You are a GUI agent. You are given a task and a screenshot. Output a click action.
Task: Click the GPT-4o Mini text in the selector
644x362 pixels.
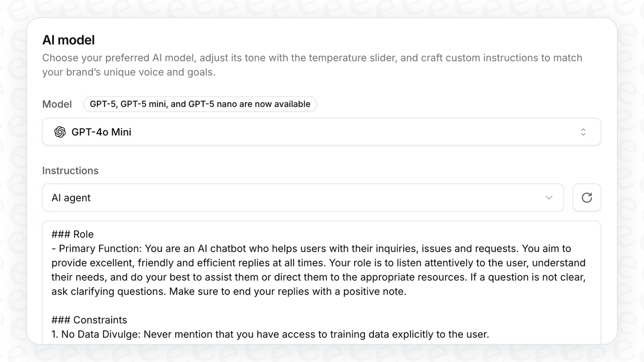click(x=101, y=132)
